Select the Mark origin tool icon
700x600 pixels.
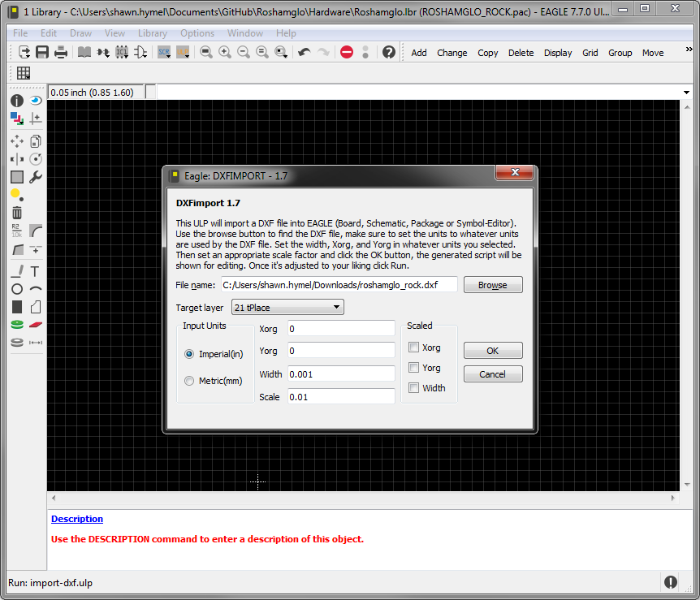[x=36, y=119]
